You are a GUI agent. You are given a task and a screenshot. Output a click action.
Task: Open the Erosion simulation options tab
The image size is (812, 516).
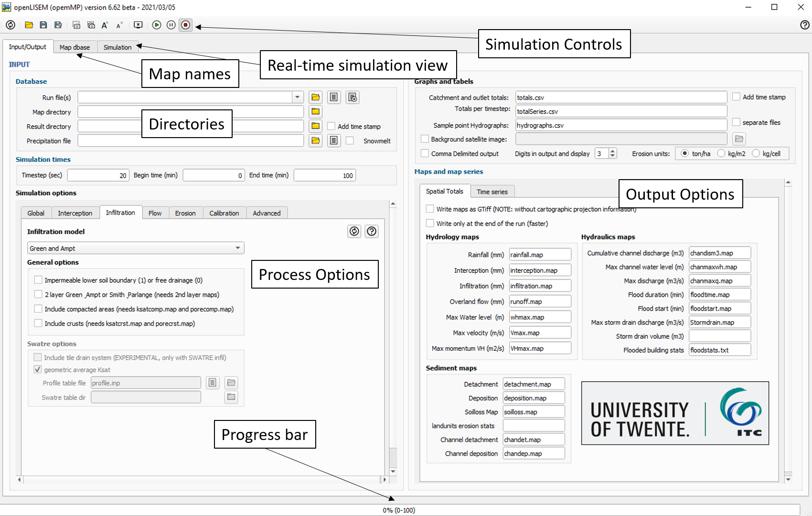tap(185, 213)
